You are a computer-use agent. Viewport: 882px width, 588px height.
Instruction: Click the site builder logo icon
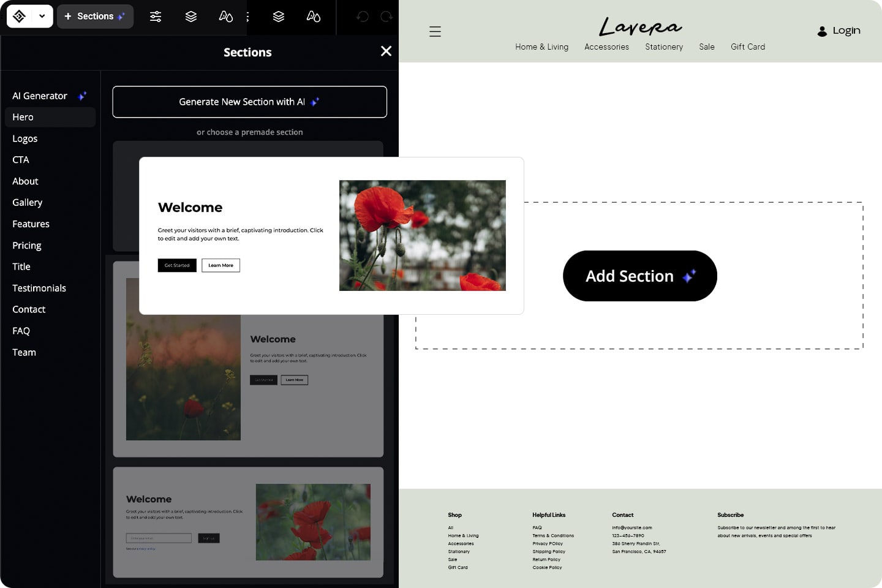click(19, 17)
